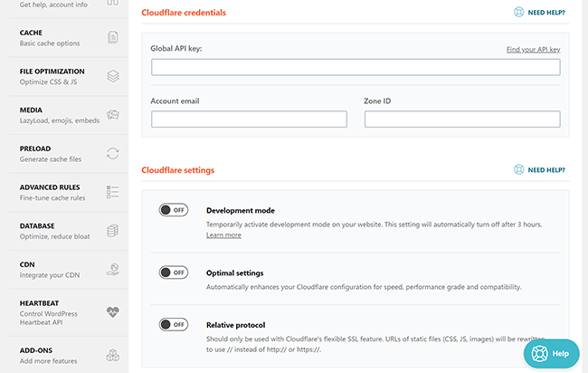Navigate to Database section
The width and height of the screenshot is (588, 373).
(x=69, y=231)
